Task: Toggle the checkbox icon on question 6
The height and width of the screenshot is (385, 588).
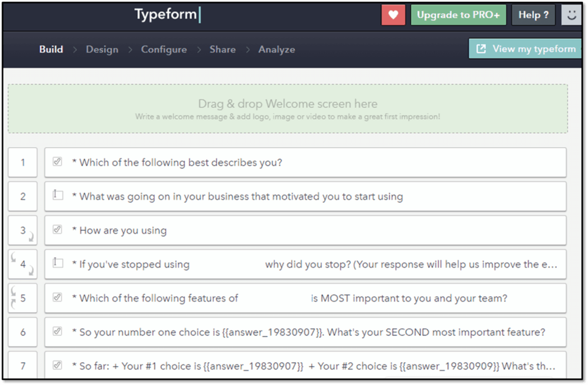Action: pos(58,331)
